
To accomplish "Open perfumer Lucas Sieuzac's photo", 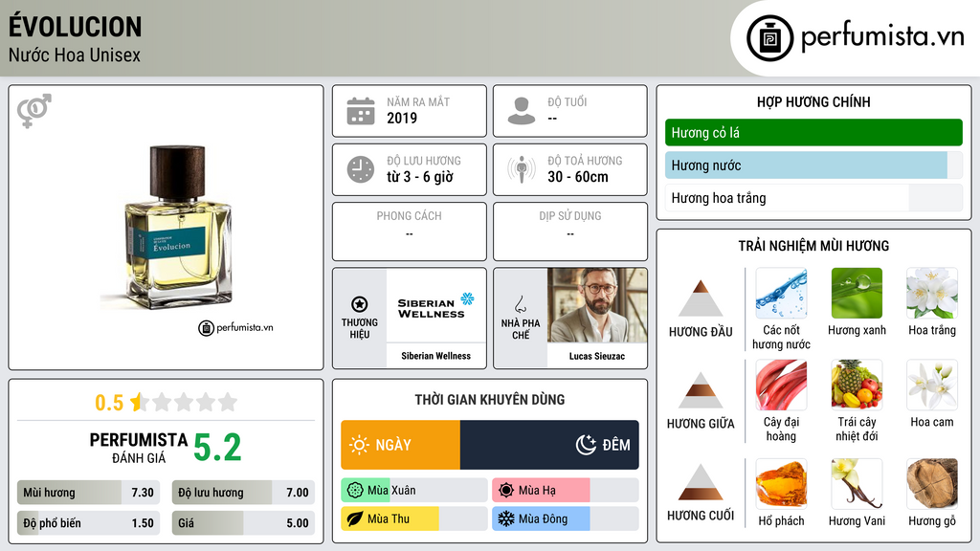I will point(597,305).
